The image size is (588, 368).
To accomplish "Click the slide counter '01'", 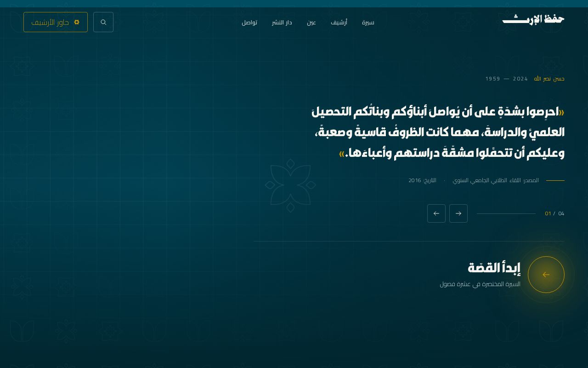I will tap(548, 213).
